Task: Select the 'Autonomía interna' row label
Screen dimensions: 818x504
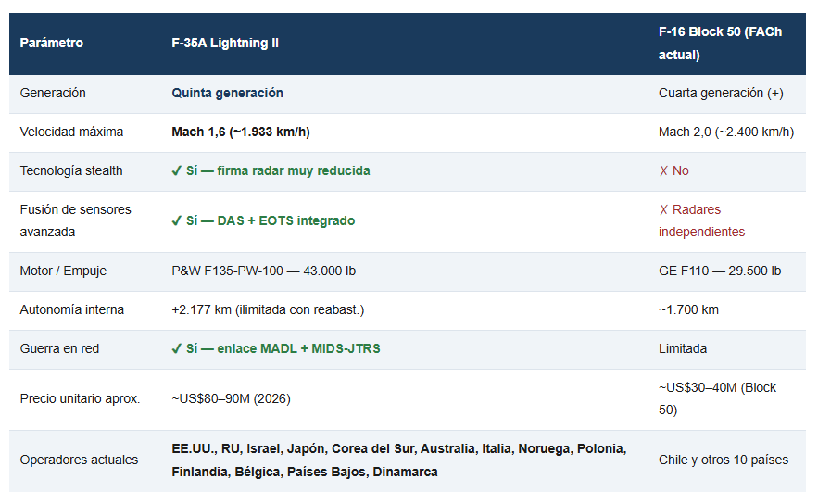Action: pos(72,310)
